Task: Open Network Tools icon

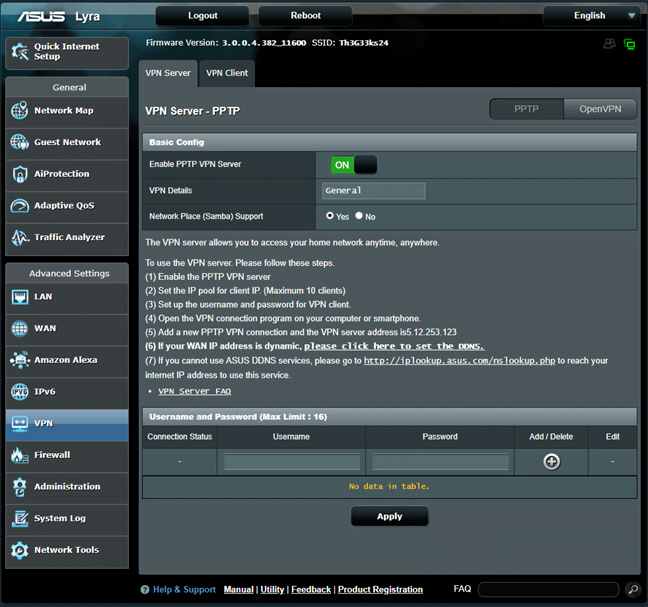Action: pyautogui.click(x=19, y=550)
